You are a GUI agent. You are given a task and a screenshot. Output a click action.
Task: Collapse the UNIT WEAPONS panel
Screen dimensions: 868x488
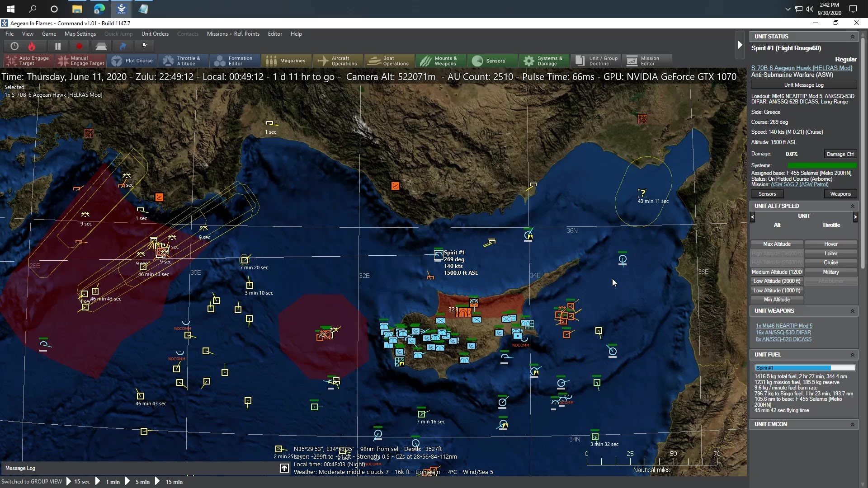coord(853,311)
